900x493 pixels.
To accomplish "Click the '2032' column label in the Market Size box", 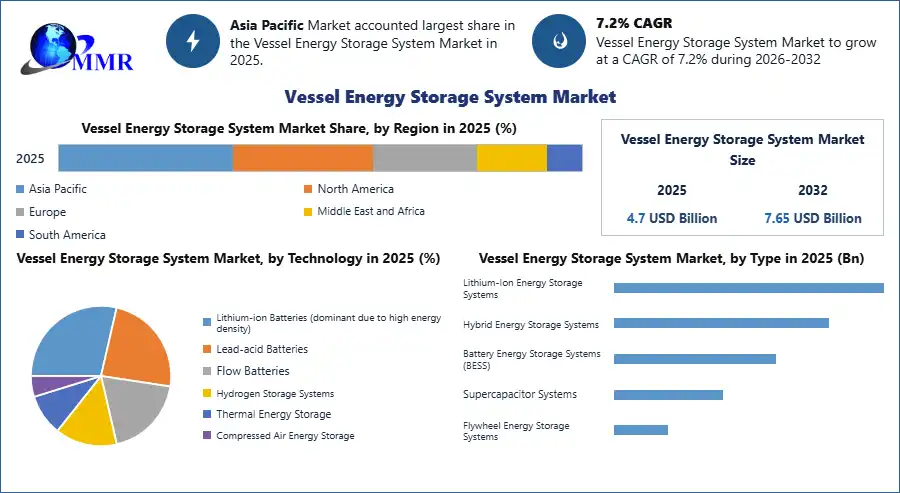I will (x=813, y=190).
